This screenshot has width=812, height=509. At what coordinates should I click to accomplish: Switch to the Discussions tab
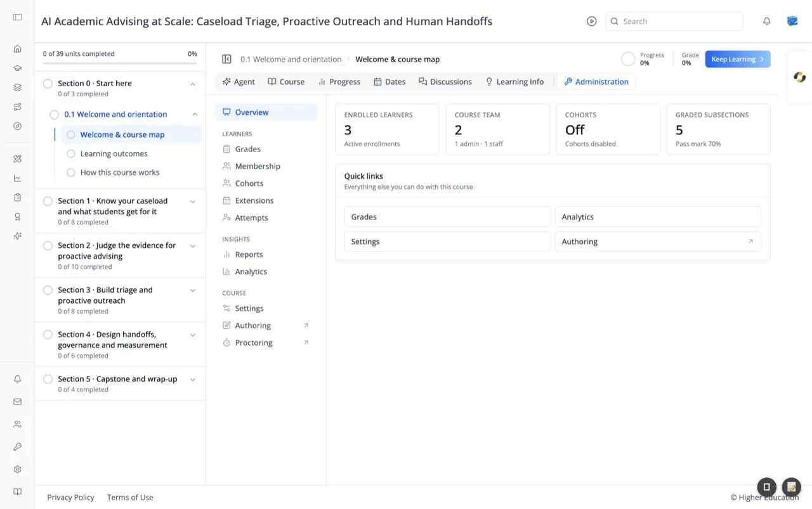(445, 82)
